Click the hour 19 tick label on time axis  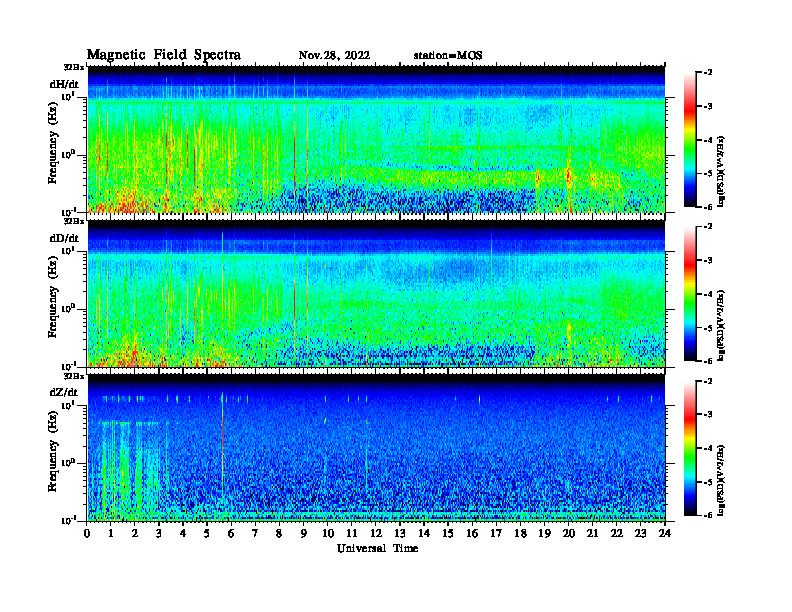click(544, 534)
